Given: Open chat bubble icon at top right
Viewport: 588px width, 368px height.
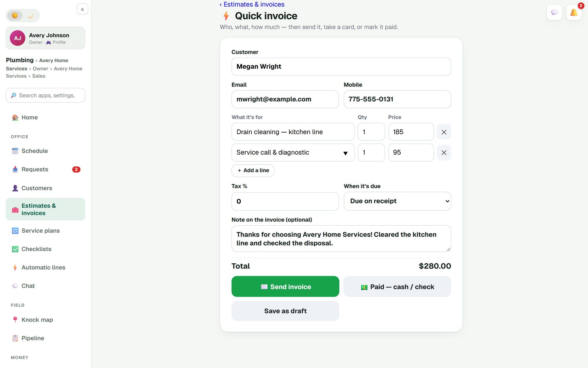Looking at the screenshot, I should (554, 13).
